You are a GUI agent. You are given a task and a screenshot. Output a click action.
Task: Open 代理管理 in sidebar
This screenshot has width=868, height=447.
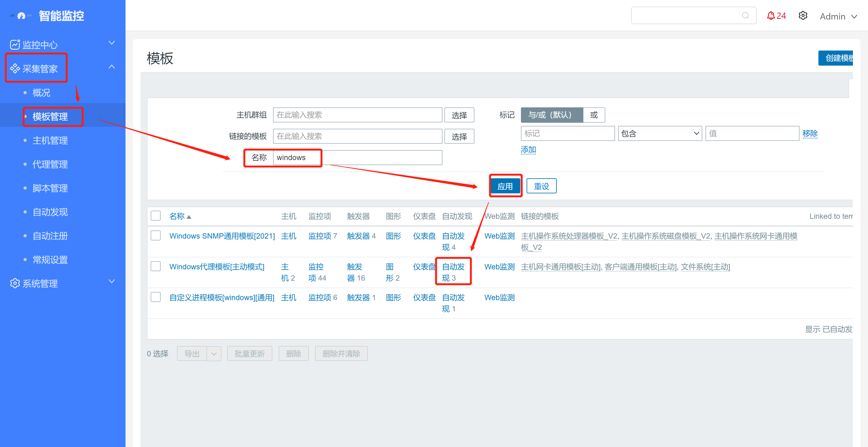50,164
